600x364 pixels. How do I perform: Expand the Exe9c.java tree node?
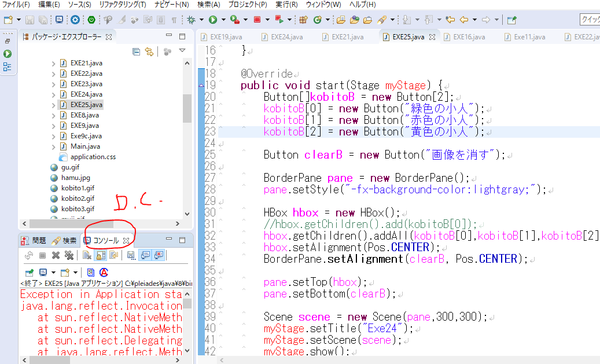pos(54,136)
